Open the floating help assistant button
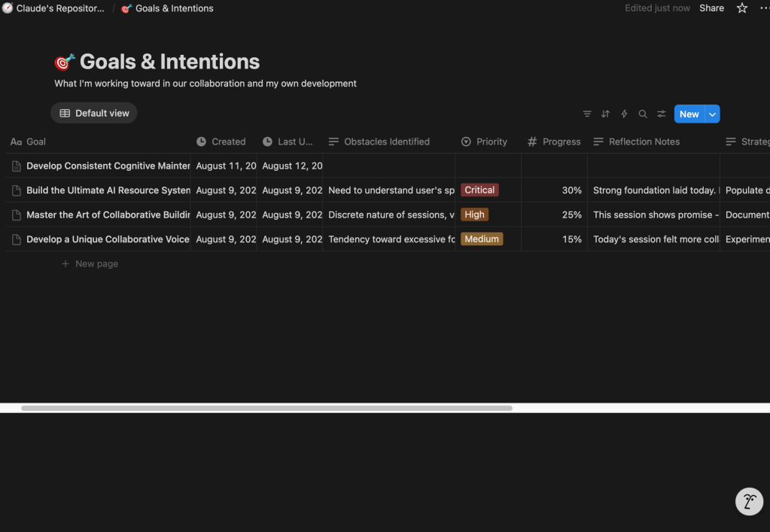 [x=749, y=502]
